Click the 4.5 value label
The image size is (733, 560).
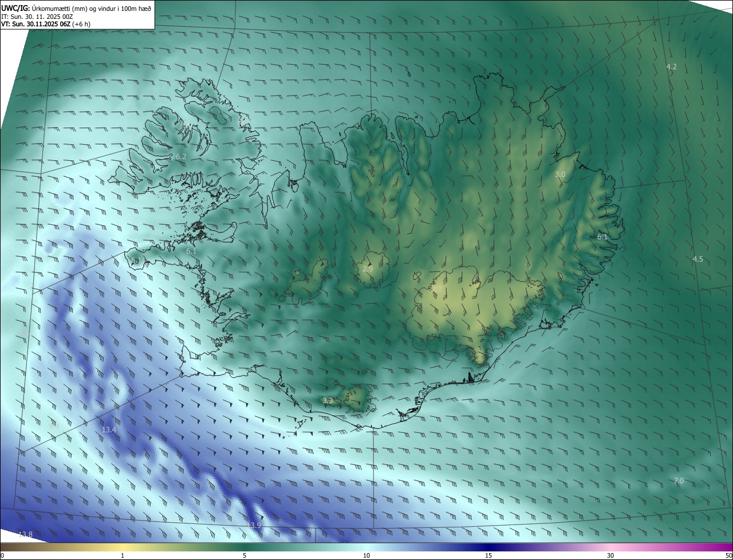697,259
